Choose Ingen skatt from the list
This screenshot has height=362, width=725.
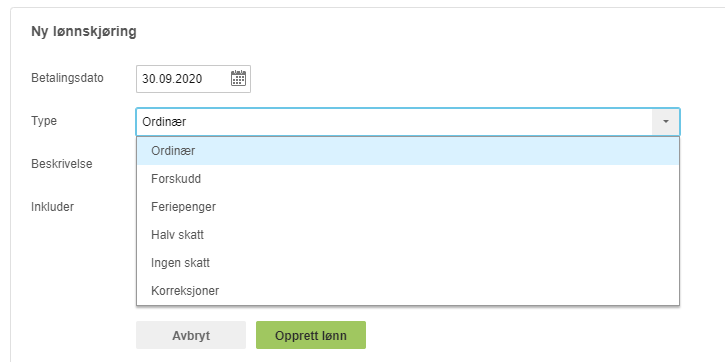click(x=408, y=263)
